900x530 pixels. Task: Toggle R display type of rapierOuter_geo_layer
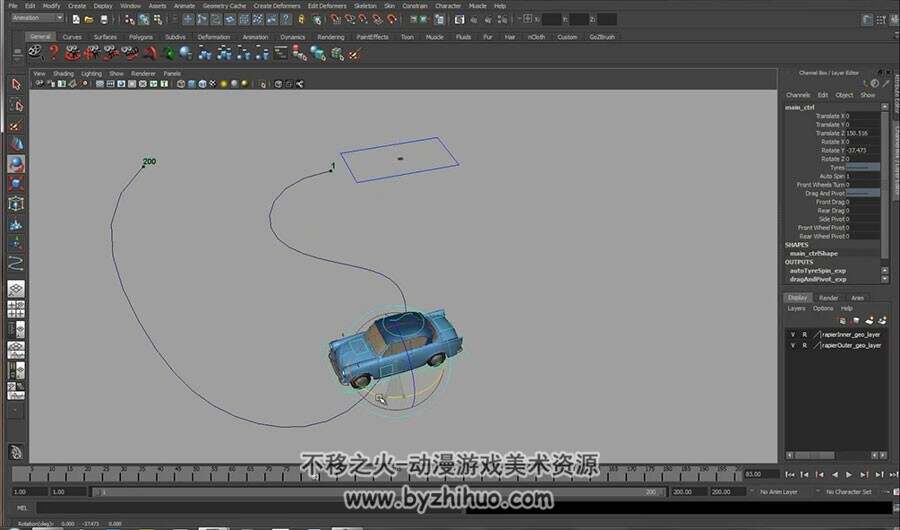804,345
